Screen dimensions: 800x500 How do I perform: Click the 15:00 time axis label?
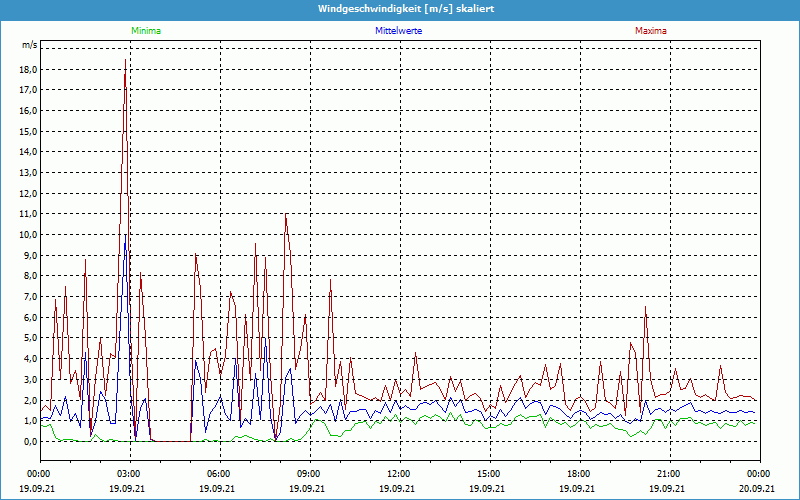(x=489, y=473)
